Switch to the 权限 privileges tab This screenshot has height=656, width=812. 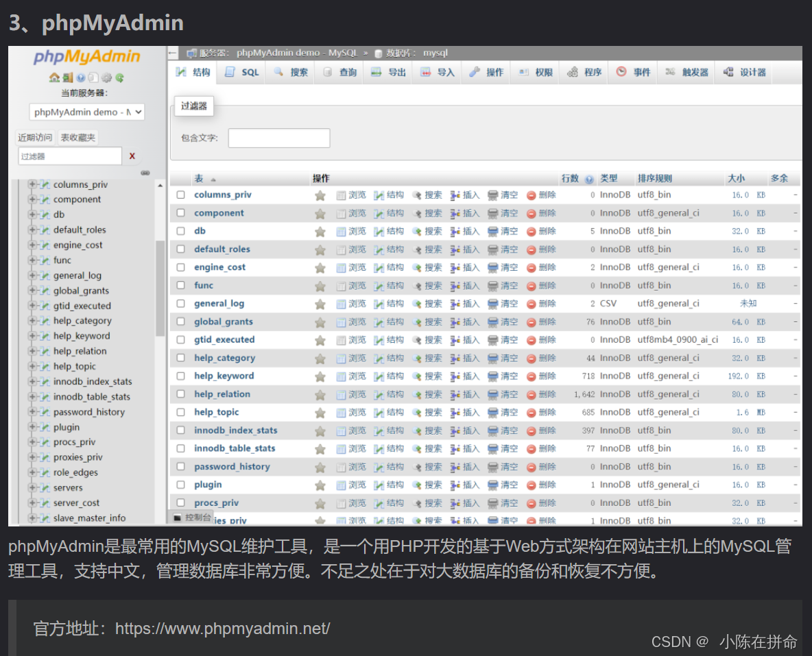pos(536,73)
